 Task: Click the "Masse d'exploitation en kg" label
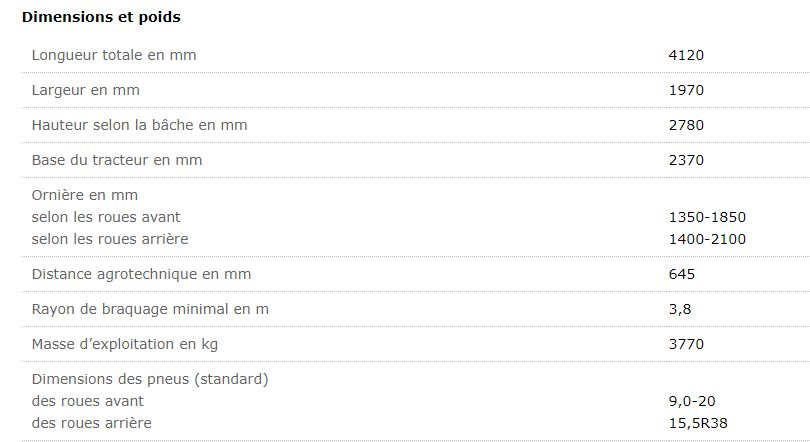pyautogui.click(x=125, y=344)
